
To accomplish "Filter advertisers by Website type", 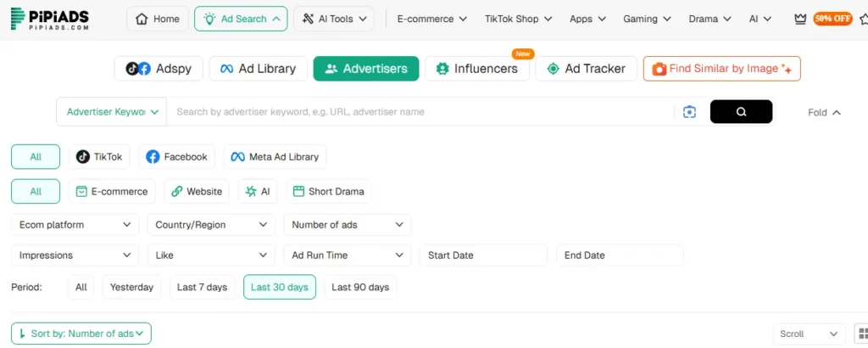I will (x=197, y=192).
